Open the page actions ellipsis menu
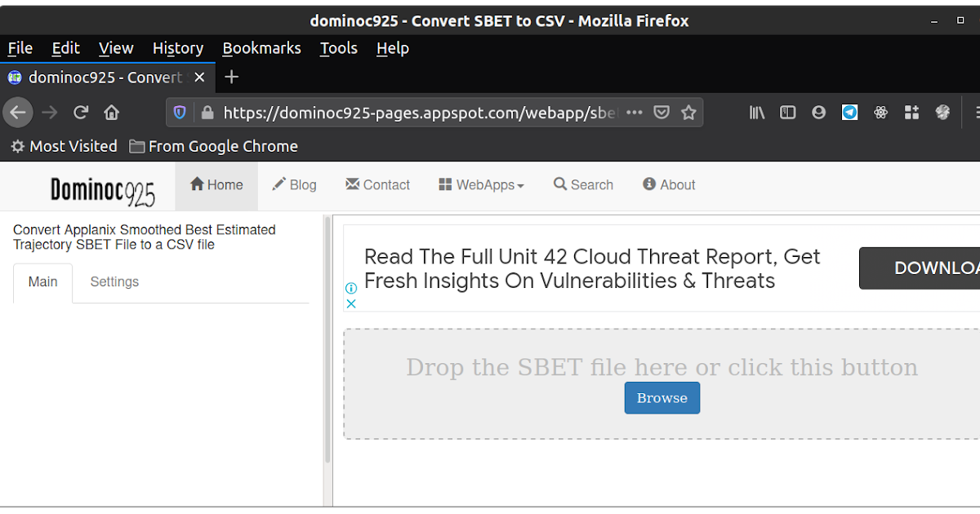The height and width of the screenshot is (514, 980). pyautogui.click(x=635, y=112)
